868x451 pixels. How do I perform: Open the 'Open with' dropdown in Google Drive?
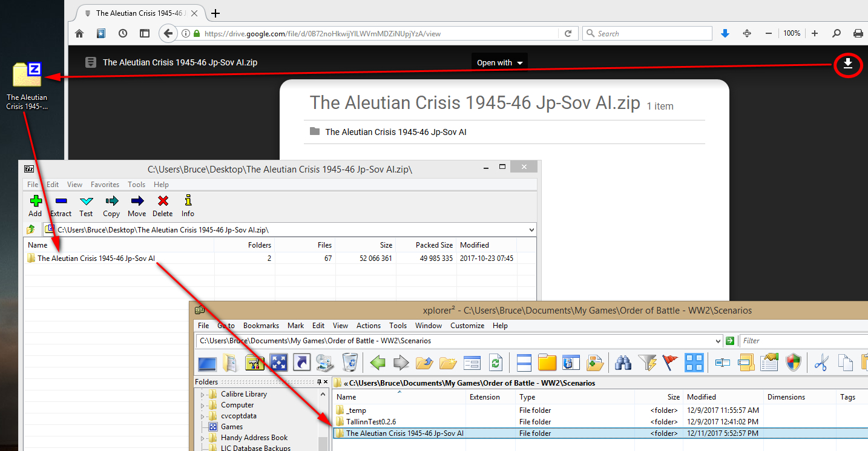point(499,62)
